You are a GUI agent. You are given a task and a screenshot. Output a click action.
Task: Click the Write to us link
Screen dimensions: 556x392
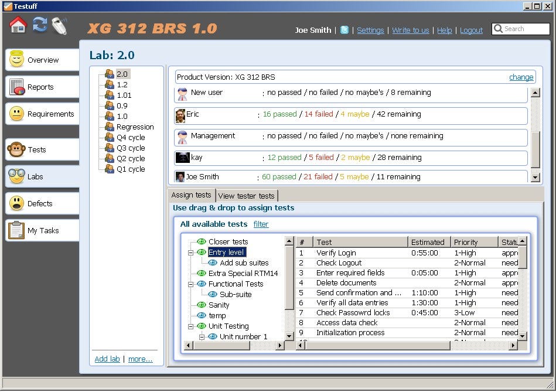(410, 30)
